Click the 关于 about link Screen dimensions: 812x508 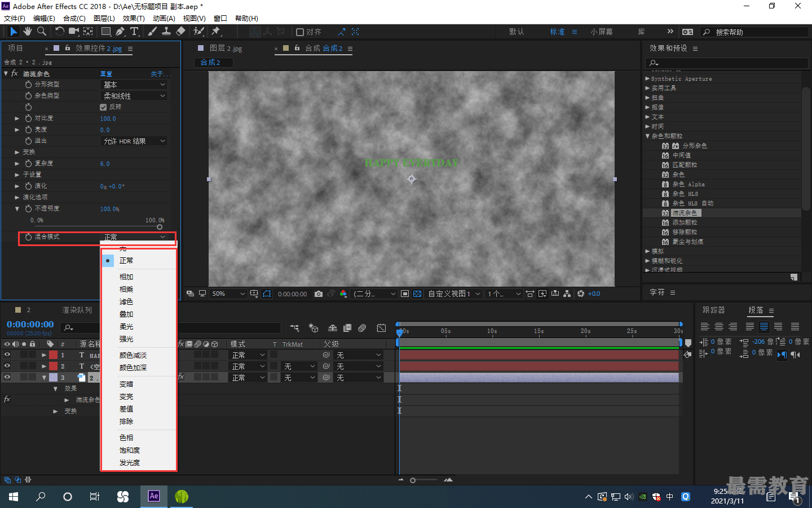(x=161, y=74)
